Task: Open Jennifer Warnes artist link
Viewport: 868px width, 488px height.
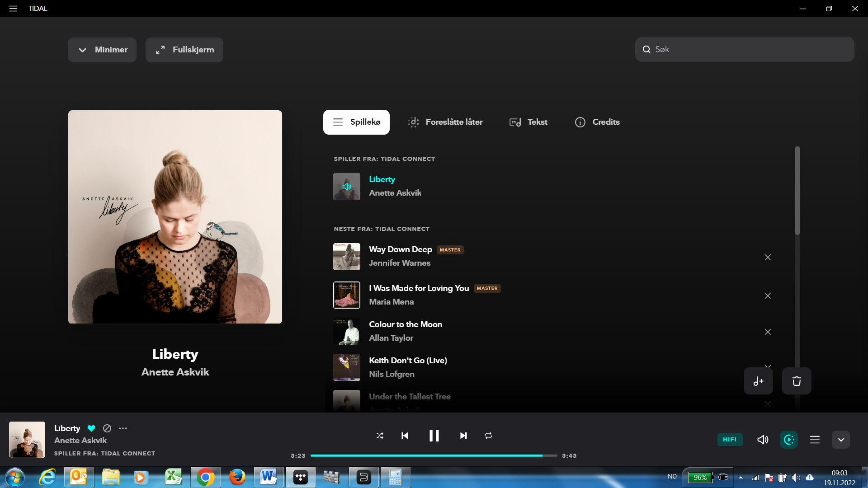Action: point(400,263)
